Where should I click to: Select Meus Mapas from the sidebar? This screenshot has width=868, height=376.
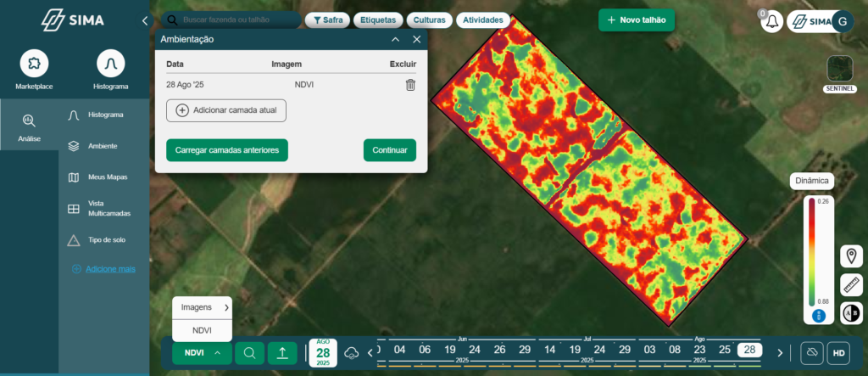point(107,177)
